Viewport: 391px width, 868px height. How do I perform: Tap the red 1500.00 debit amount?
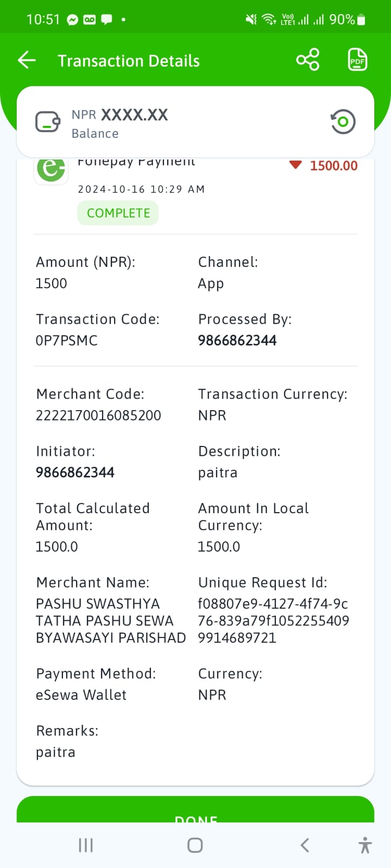333,165
